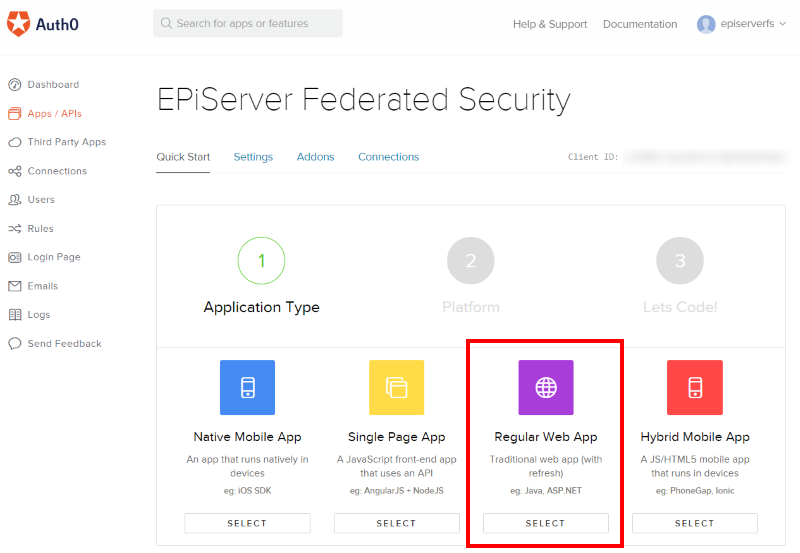Click the yellow Single Page App icon
Viewport: 800px width, 553px height.
click(396, 388)
